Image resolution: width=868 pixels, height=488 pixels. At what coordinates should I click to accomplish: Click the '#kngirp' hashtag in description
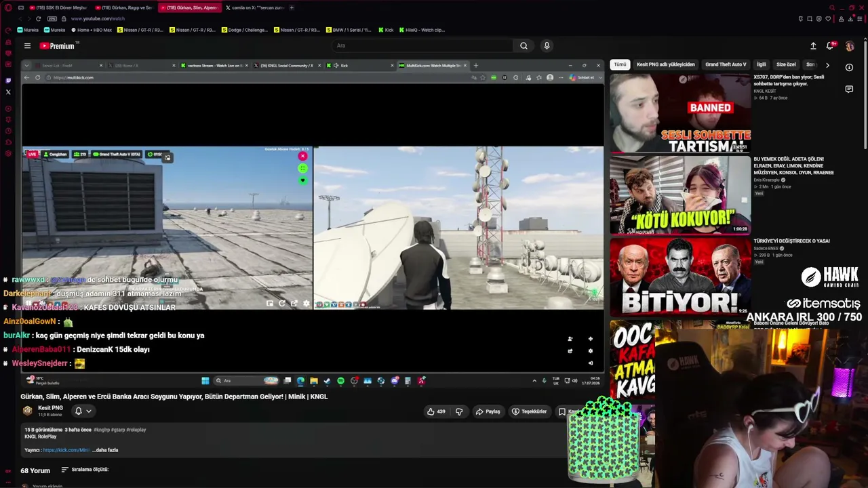click(x=102, y=430)
